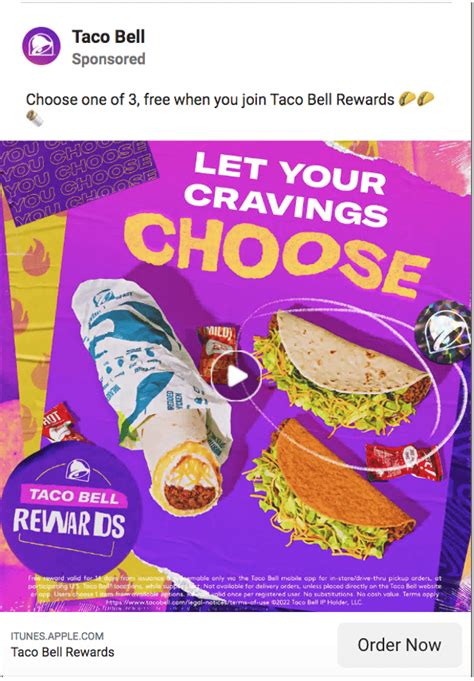This screenshot has width=474, height=681.
Task: Open the Taco Bell page name link
Action: tap(108, 36)
